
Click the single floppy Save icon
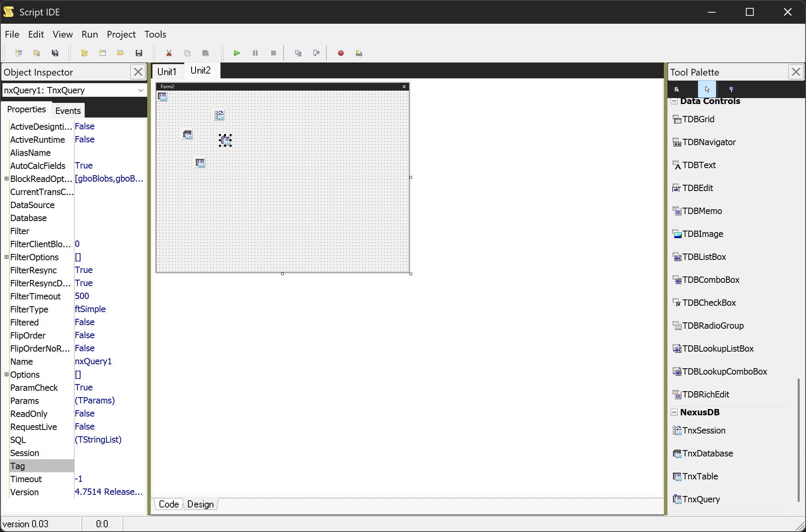pyautogui.click(x=139, y=53)
